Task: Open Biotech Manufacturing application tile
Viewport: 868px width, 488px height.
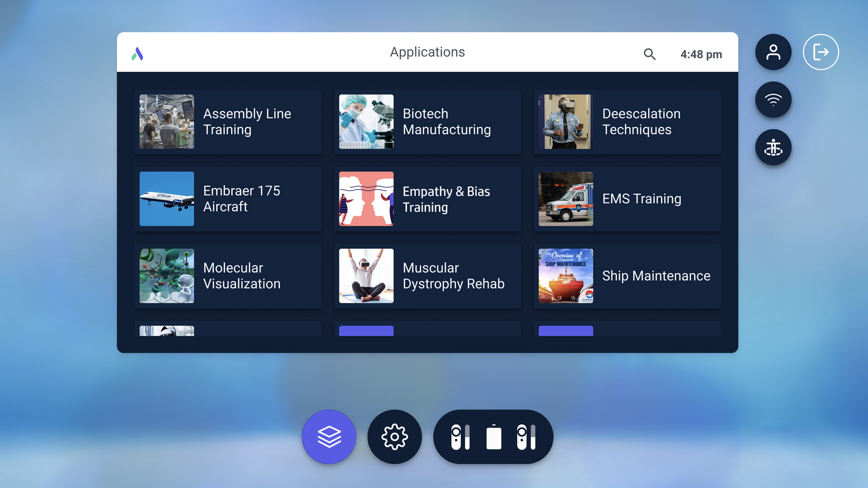Action: click(x=427, y=122)
